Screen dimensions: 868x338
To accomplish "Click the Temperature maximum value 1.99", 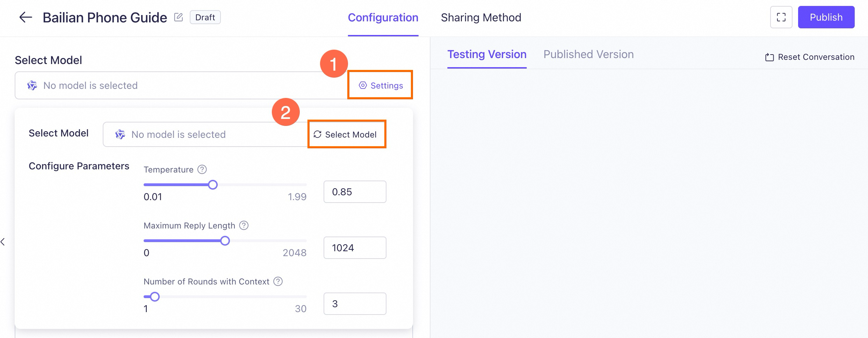I will tap(297, 197).
